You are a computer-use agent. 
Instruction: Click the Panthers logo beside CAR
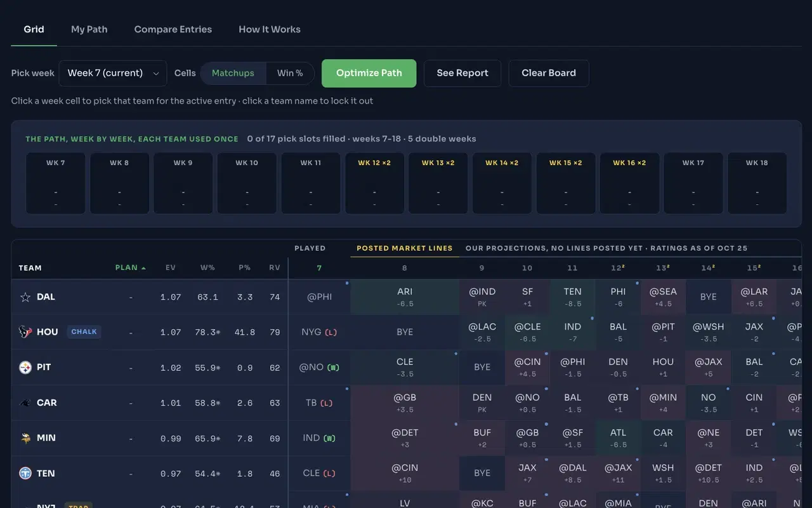tap(25, 403)
